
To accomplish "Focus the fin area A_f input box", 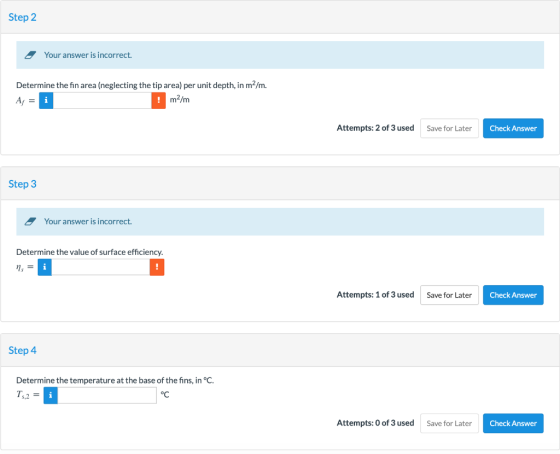I will [102, 100].
